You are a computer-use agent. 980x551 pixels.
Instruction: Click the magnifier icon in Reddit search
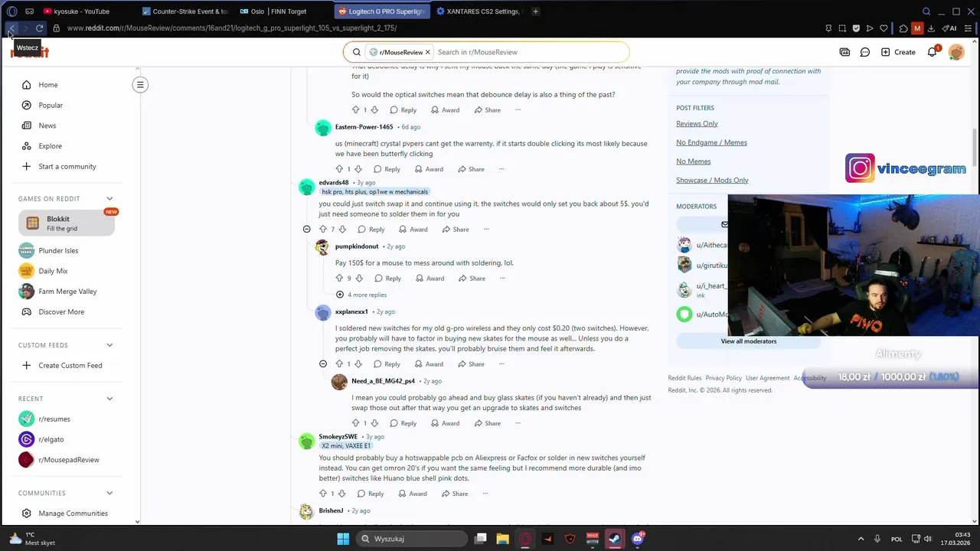pyautogui.click(x=357, y=52)
